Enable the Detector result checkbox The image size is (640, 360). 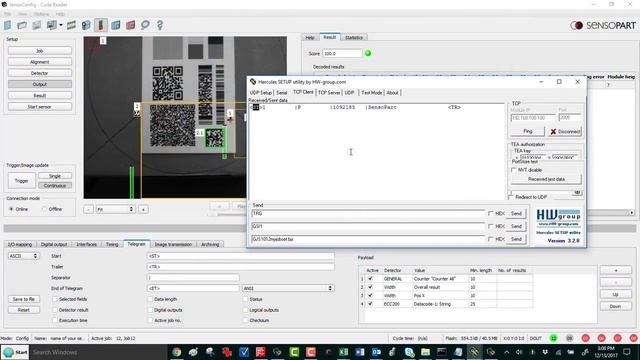point(55,310)
